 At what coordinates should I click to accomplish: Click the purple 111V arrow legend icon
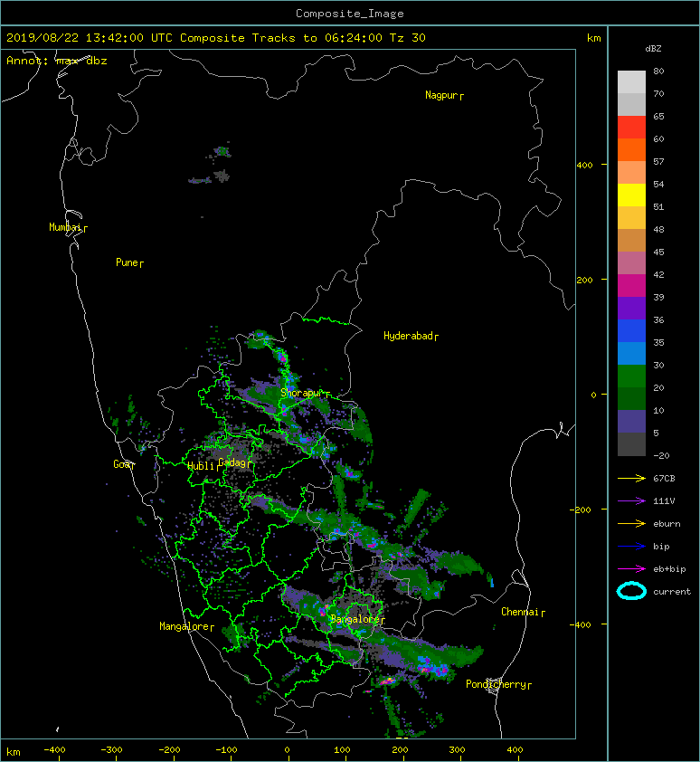click(631, 501)
